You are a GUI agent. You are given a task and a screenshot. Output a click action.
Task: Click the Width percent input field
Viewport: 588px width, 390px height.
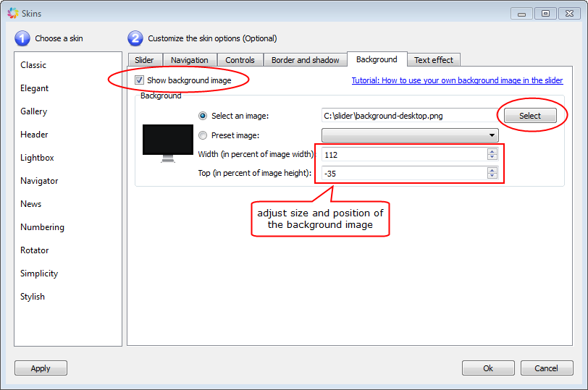(404, 154)
